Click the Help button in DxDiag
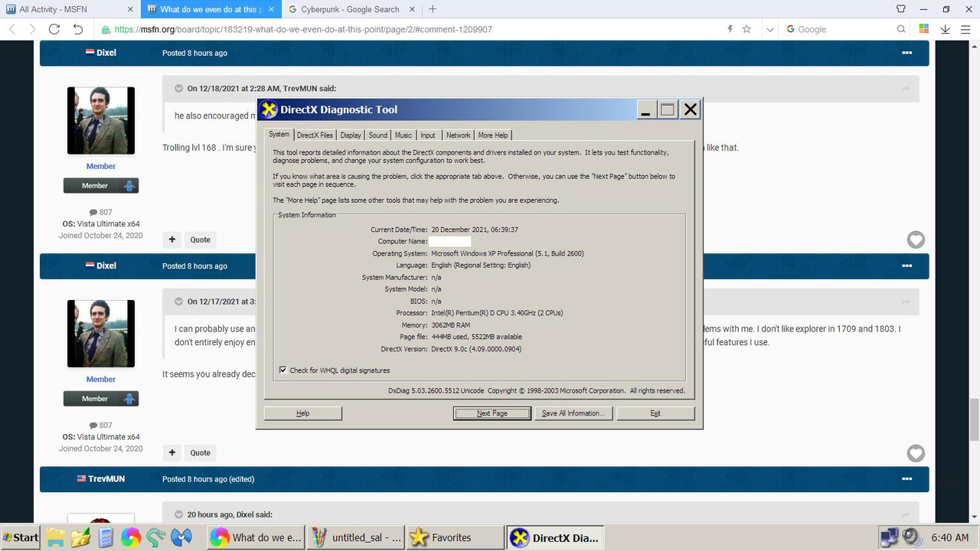980x551 pixels. pos(303,413)
